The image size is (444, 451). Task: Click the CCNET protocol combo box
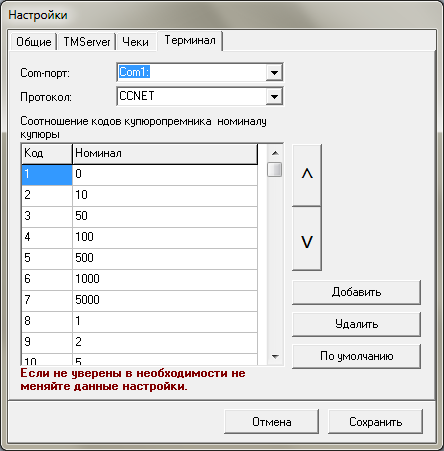click(200, 97)
